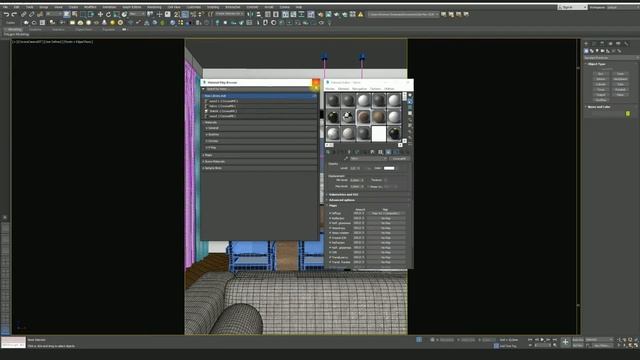Click Get Material in Material Editor toolbar
Screen dimensions: 640x360
(x=328, y=152)
